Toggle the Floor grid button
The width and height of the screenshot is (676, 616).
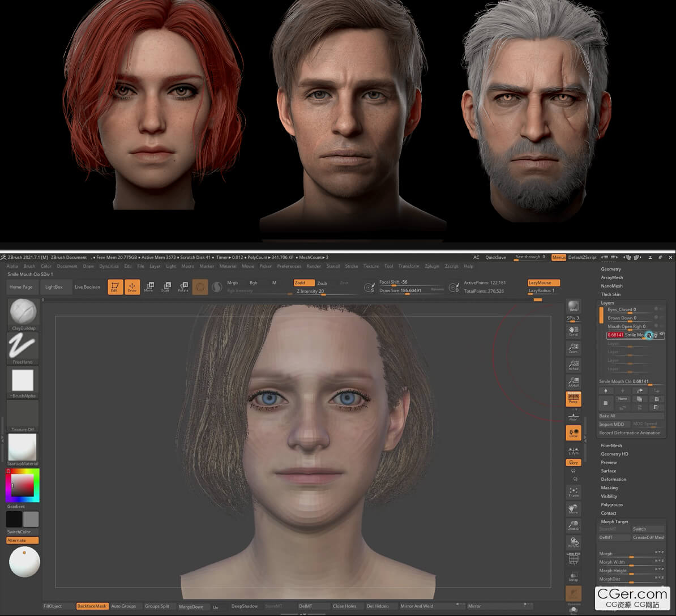pyautogui.click(x=574, y=416)
